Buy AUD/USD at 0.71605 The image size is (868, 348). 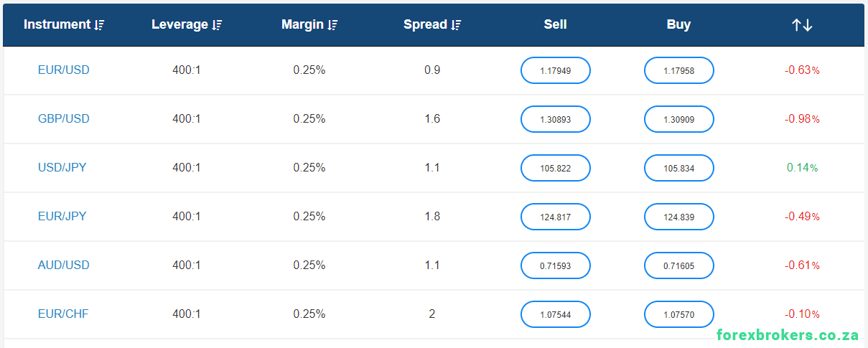(679, 265)
